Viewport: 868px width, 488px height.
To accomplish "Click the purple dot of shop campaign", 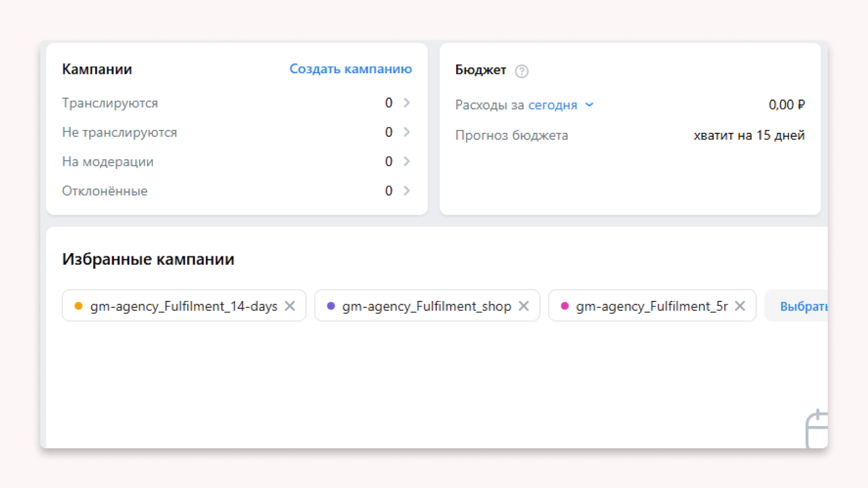I will pos(331,306).
